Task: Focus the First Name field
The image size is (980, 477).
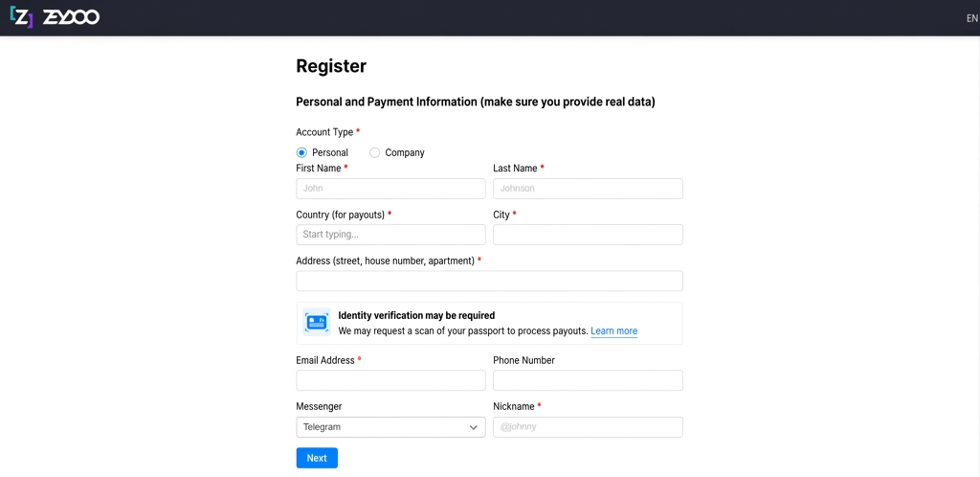Action: click(390, 188)
